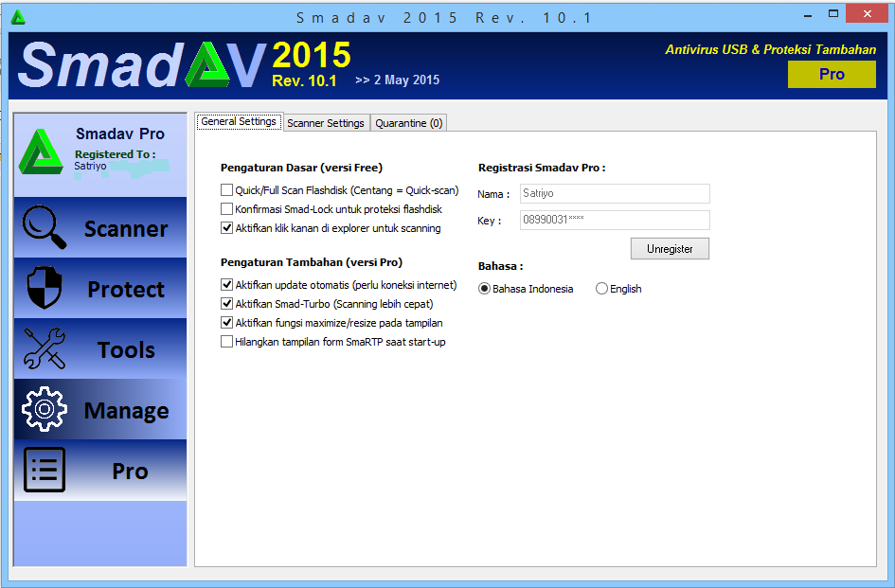Switch to the Scanner Settings tab
895x588 pixels.
click(x=326, y=123)
